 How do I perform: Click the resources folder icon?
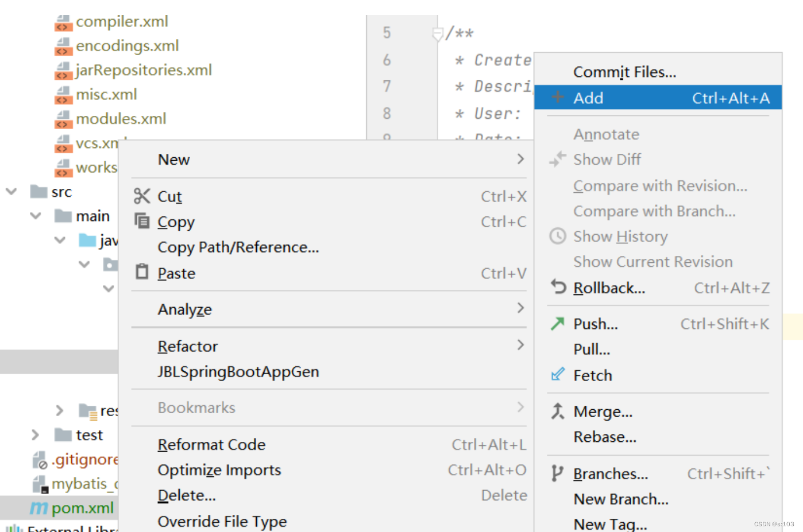click(x=87, y=411)
